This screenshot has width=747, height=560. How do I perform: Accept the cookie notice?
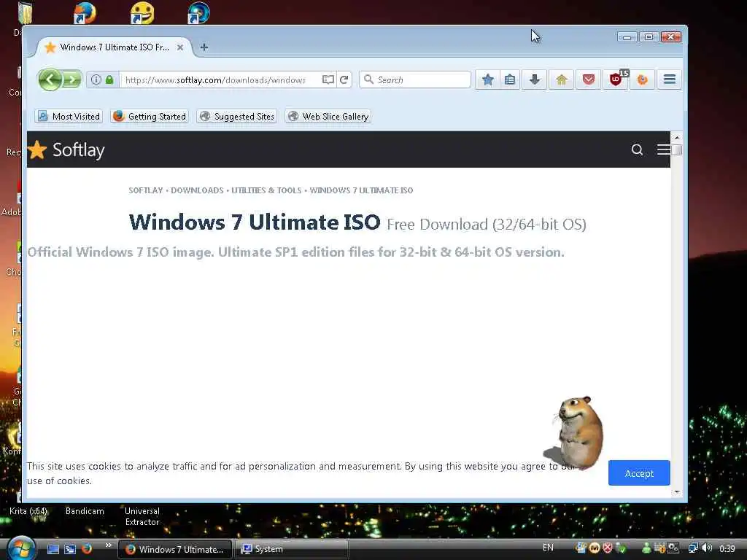[x=639, y=472]
